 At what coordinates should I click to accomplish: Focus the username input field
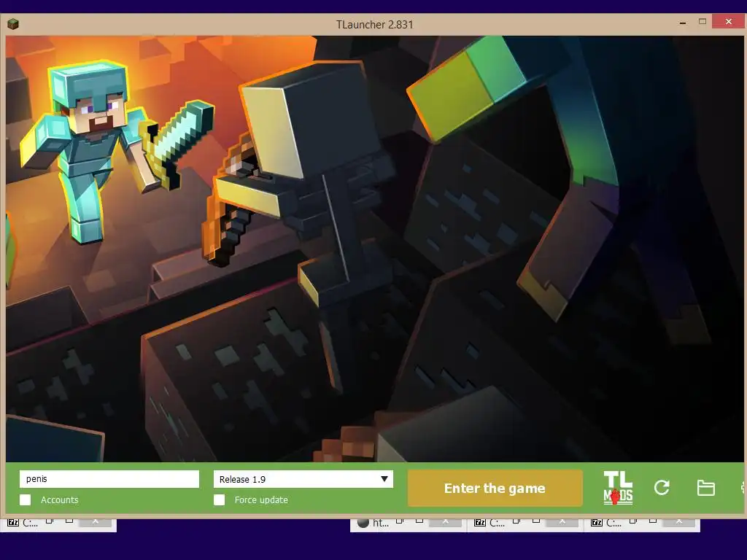tap(109, 478)
